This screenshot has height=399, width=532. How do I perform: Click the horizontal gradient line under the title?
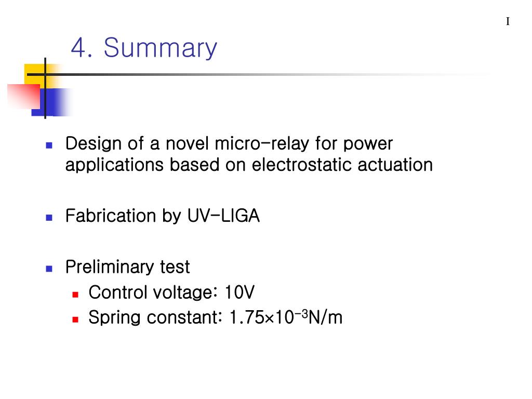click(258, 74)
